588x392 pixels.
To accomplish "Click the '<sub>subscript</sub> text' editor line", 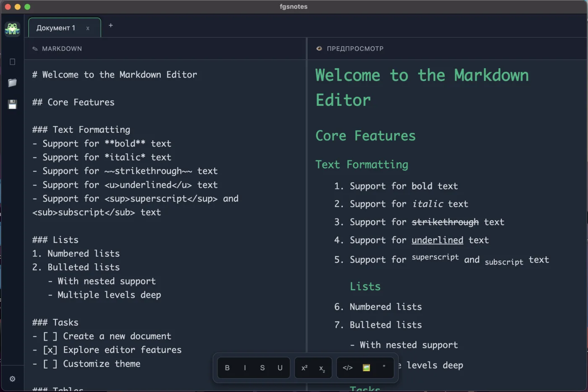I will [97, 212].
